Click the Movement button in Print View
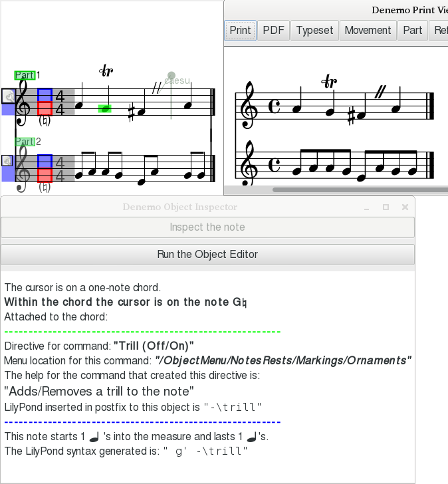This screenshot has height=484, width=448. pyautogui.click(x=368, y=31)
